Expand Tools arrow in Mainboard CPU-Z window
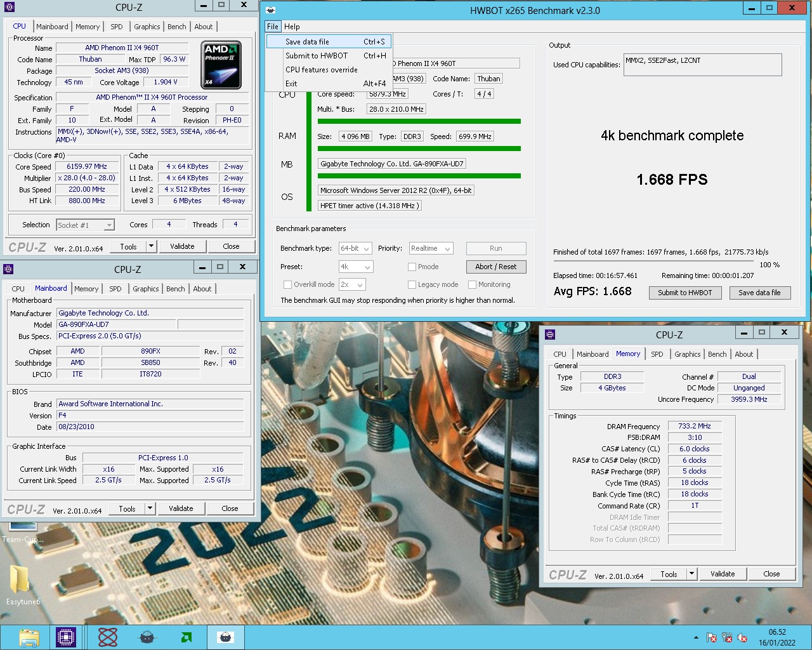812x650 pixels. tap(150, 508)
